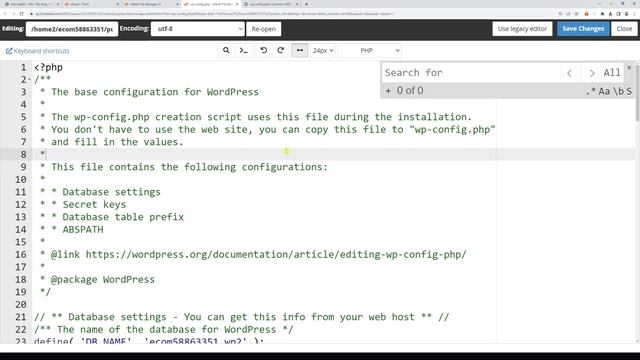Switch to the fifth browser tab

point(271,4)
